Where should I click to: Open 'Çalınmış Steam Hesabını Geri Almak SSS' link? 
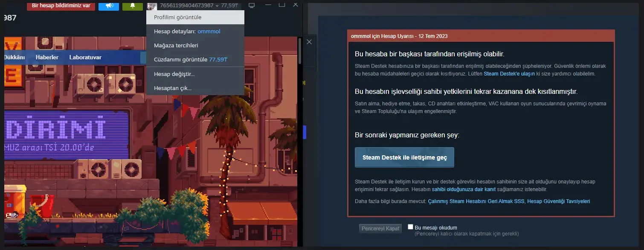[476, 201]
